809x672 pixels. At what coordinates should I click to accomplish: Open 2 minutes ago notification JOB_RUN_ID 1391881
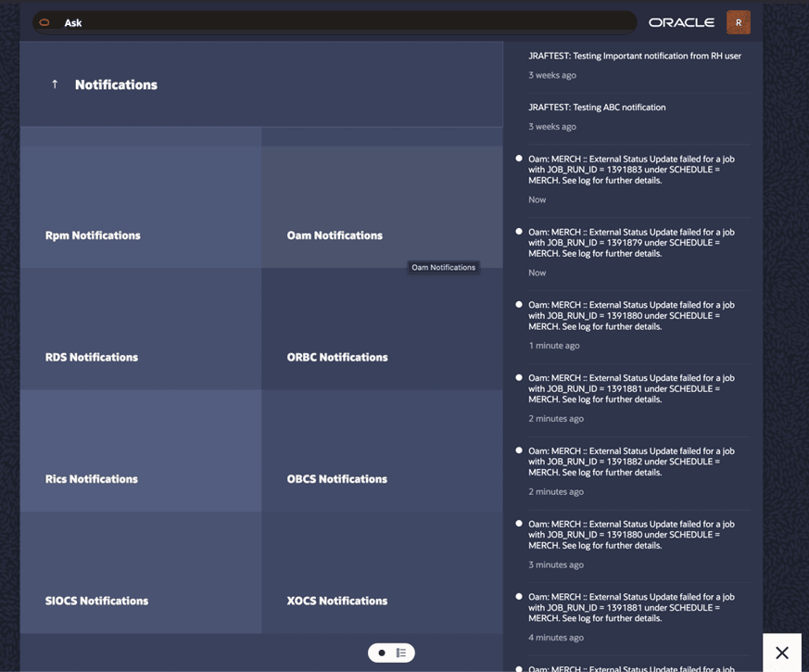coord(634,398)
